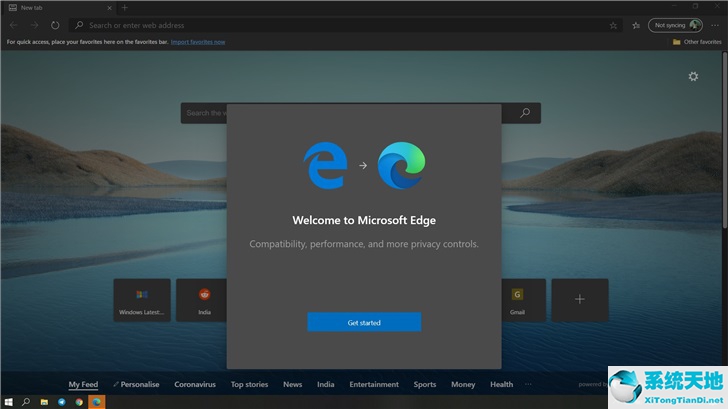Screen dimensions: 728x409
Task: Show more feed categories ellipsis
Action: pyautogui.click(x=528, y=384)
